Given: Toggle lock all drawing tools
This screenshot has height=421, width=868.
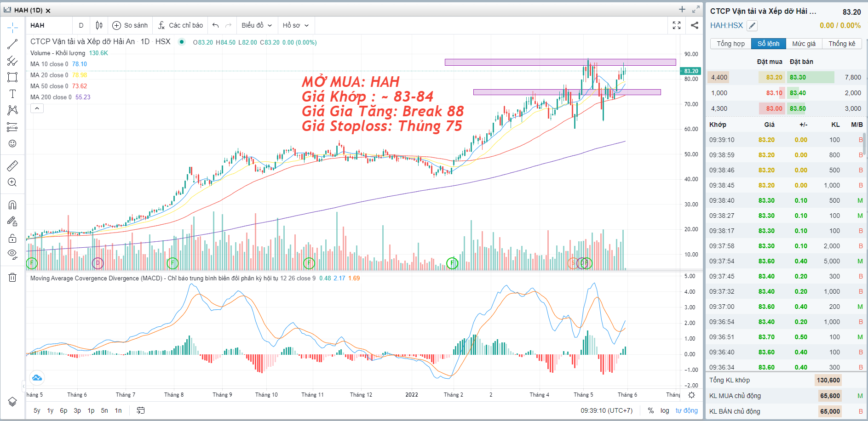Looking at the screenshot, I should [12, 238].
